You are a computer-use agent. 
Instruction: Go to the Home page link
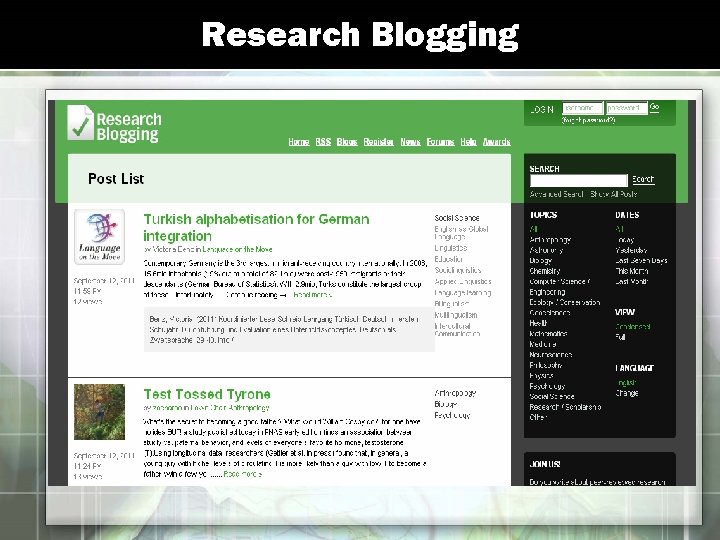(298, 142)
